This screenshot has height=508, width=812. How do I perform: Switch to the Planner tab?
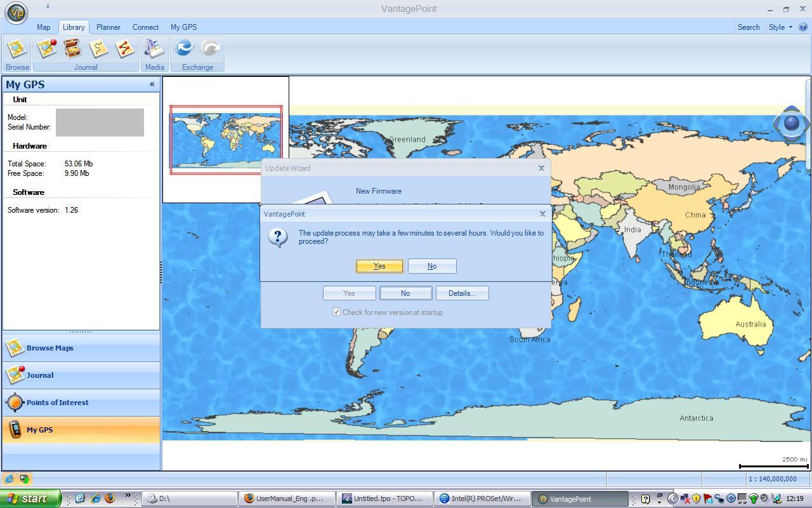(x=108, y=27)
